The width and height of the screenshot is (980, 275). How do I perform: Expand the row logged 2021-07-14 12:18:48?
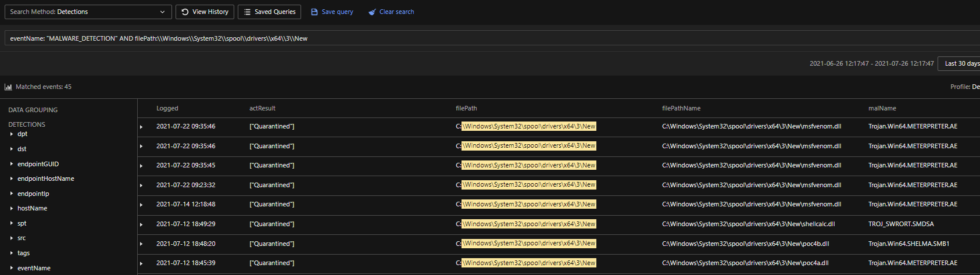point(141,205)
